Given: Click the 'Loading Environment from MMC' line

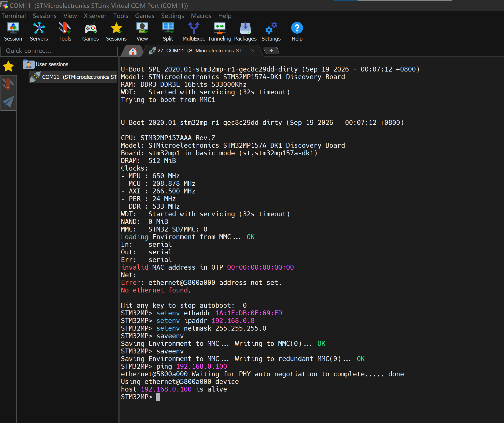Looking at the screenshot, I should tap(188, 237).
